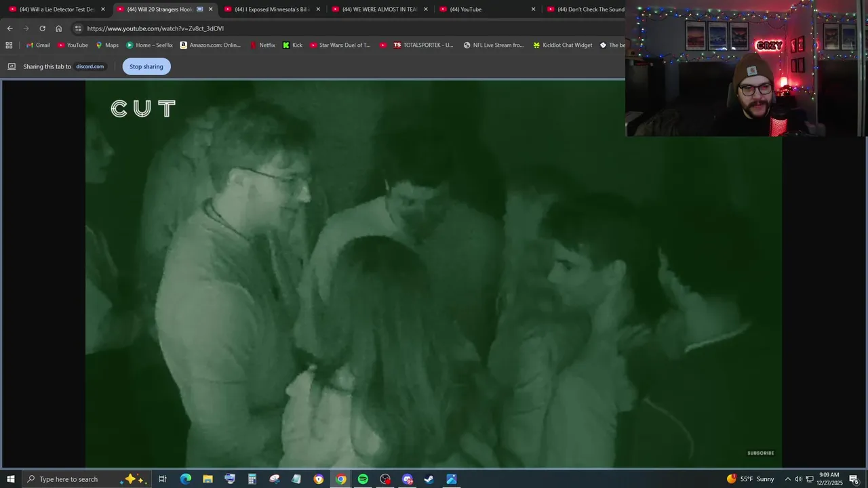Click the browser forward arrow
The image size is (868, 488).
26,28
